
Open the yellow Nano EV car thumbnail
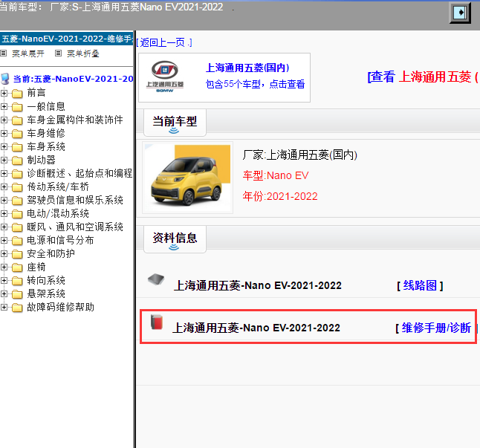pyautogui.click(x=188, y=178)
